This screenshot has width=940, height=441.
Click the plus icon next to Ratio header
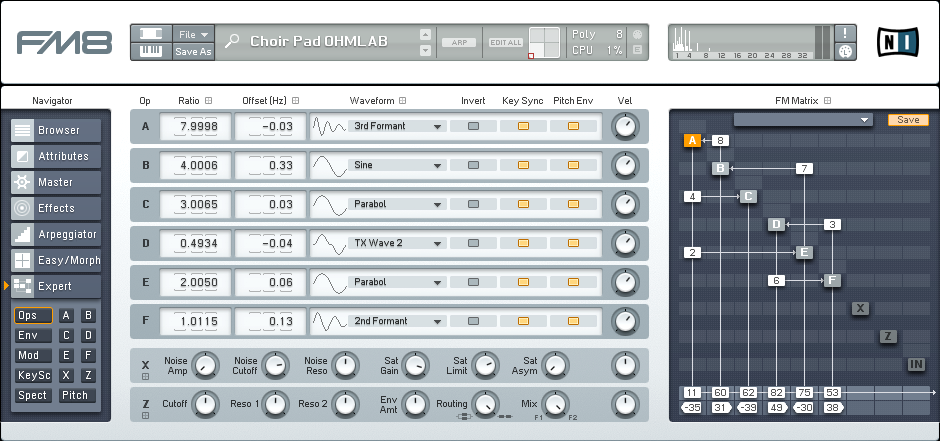209,101
